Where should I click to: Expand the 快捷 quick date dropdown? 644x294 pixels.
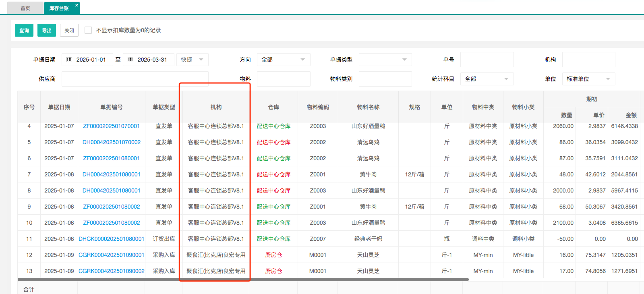click(x=192, y=60)
